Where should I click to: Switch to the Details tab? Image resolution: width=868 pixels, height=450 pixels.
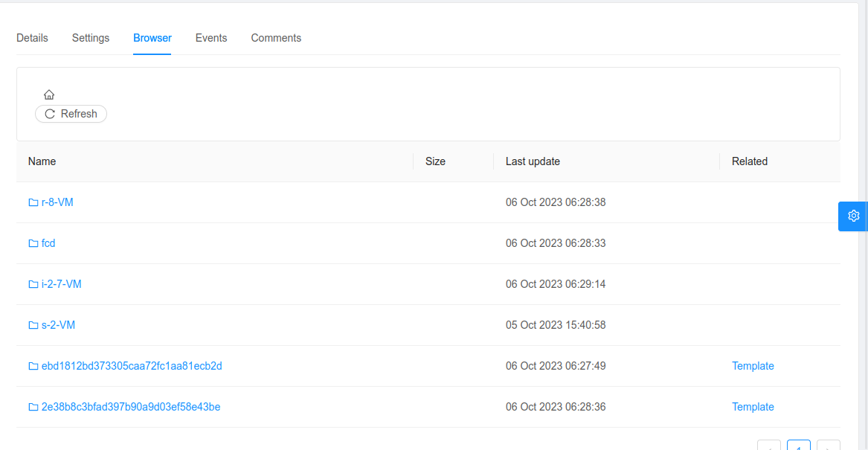(x=31, y=37)
